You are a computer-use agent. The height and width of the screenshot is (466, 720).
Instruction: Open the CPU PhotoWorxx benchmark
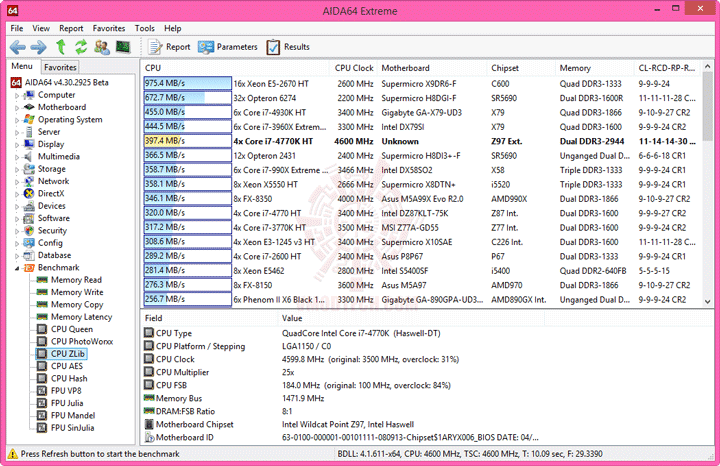click(x=82, y=342)
